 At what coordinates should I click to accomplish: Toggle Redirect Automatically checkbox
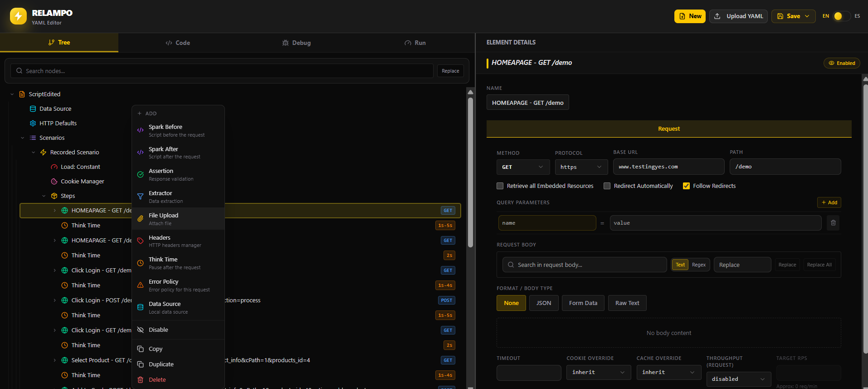(x=607, y=186)
